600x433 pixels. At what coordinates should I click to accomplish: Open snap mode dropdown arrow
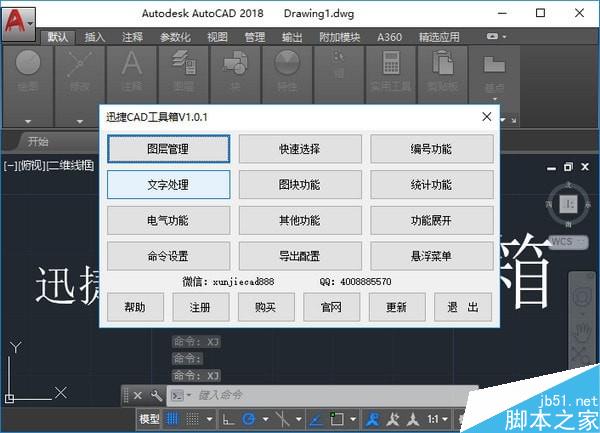pos(209,420)
